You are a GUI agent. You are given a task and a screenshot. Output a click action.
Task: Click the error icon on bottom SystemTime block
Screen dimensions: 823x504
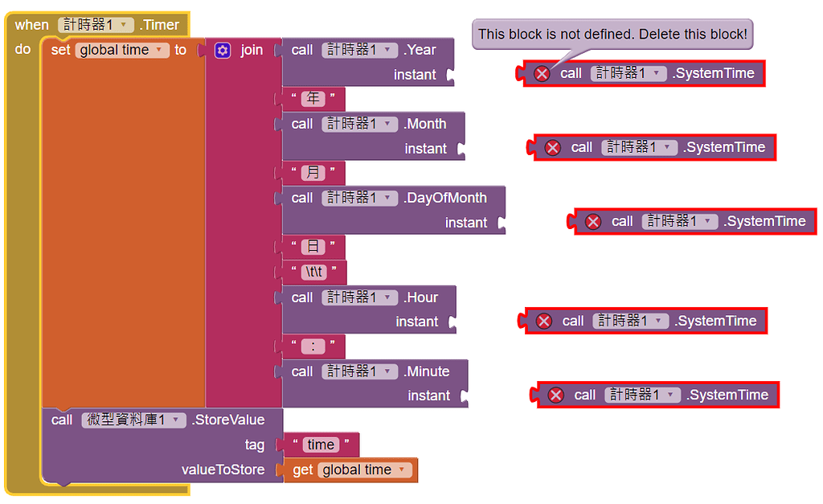tap(556, 395)
